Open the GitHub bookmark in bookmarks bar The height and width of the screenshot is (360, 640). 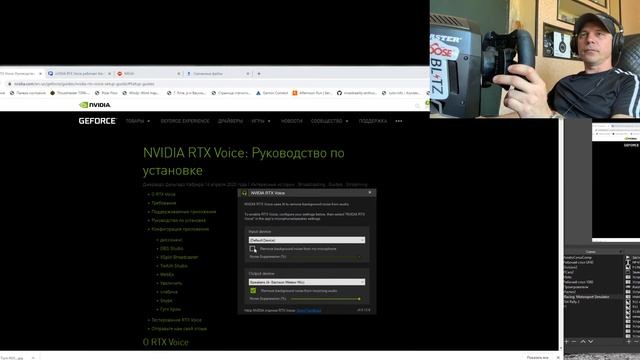coord(356,93)
